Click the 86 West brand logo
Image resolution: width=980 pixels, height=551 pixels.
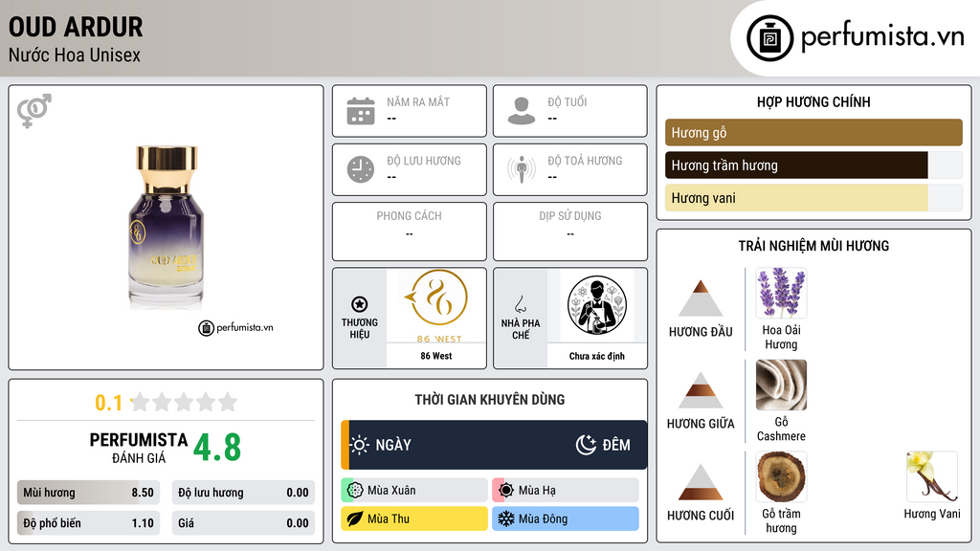(436, 306)
